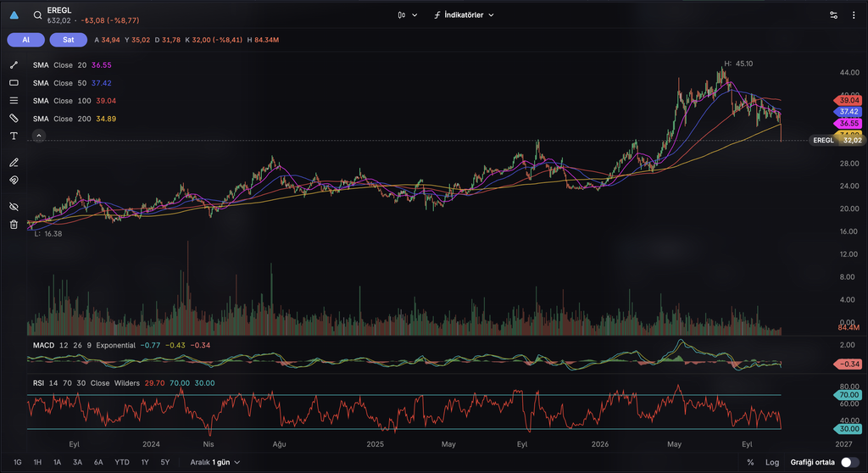The height and width of the screenshot is (473, 868).
Task: Toggle the percent scale mode
Action: click(750, 462)
